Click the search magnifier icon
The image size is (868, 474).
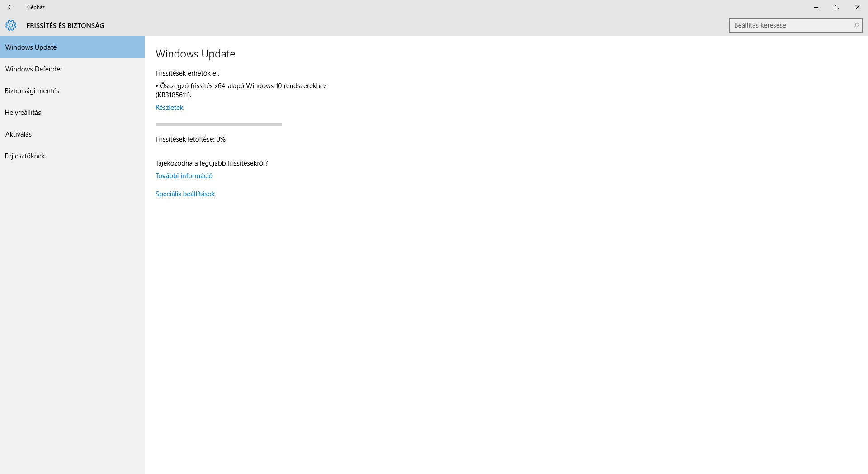click(x=856, y=25)
